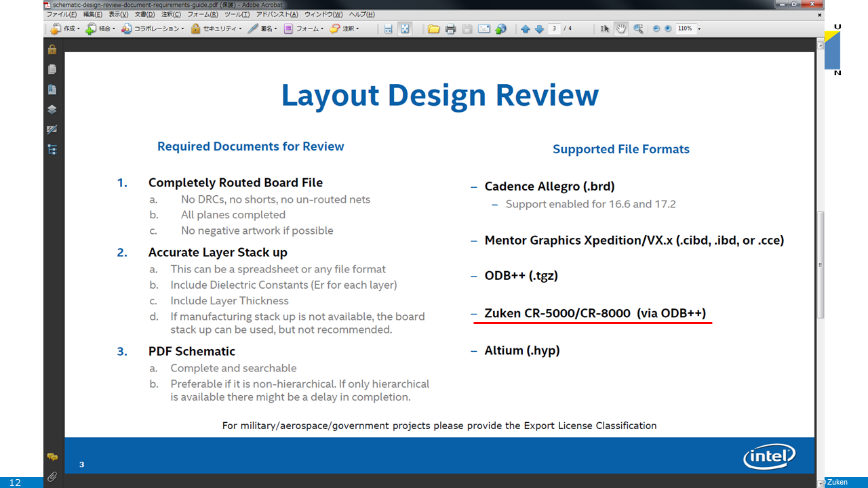Open the 注釈 (Comment) toolbar dropdown
Screen dimensions: 868x488
click(344, 29)
